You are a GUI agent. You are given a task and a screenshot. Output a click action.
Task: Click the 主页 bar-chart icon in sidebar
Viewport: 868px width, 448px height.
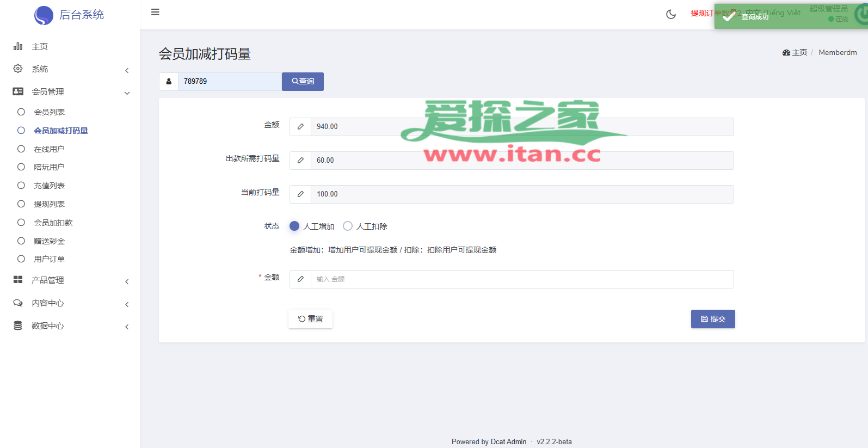pyautogui.click(x=18, y=46)
